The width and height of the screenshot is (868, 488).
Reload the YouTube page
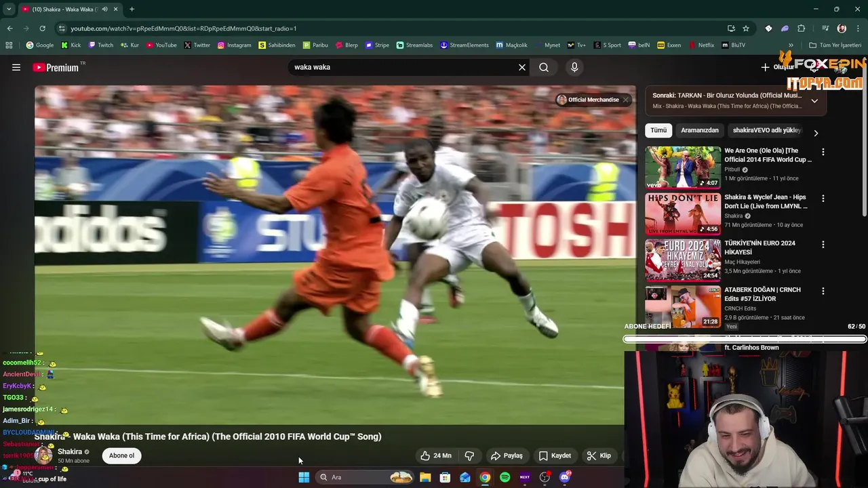pyautogui.click(x=42, y=28)
